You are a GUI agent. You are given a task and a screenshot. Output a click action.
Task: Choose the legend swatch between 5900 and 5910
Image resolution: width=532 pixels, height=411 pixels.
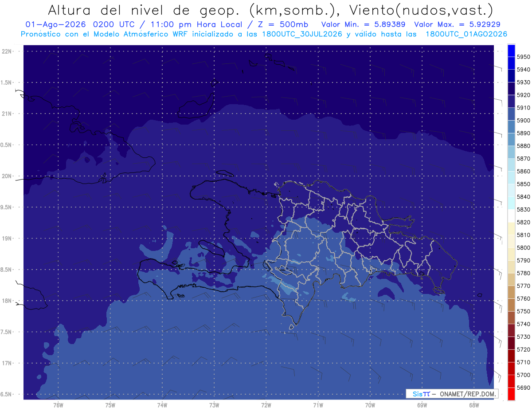click(511, 114)
